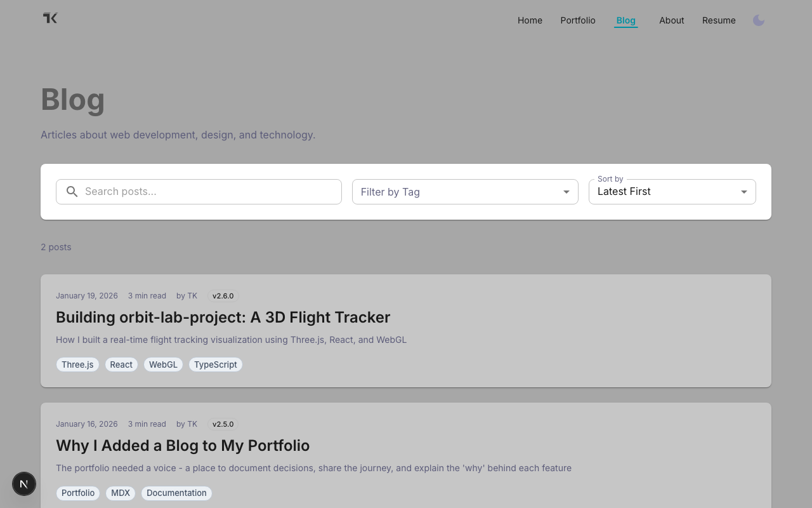Expand the Latest First sort options arrow
This screenshot has width=812, height=508.
[x=743, y=191]
